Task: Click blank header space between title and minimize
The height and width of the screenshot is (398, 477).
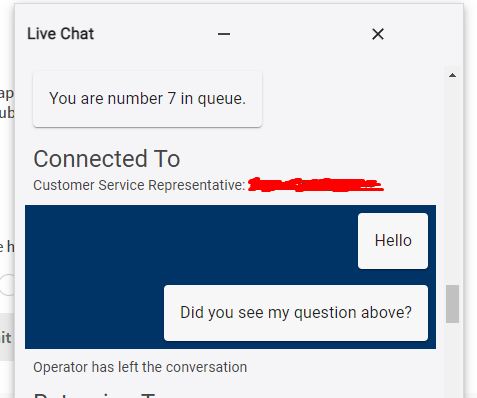Action: click(x=155, y=34)
